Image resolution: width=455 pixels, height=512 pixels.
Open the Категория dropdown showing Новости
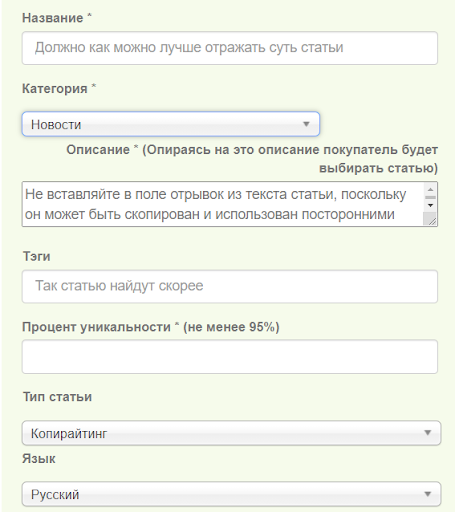(171, 124)
